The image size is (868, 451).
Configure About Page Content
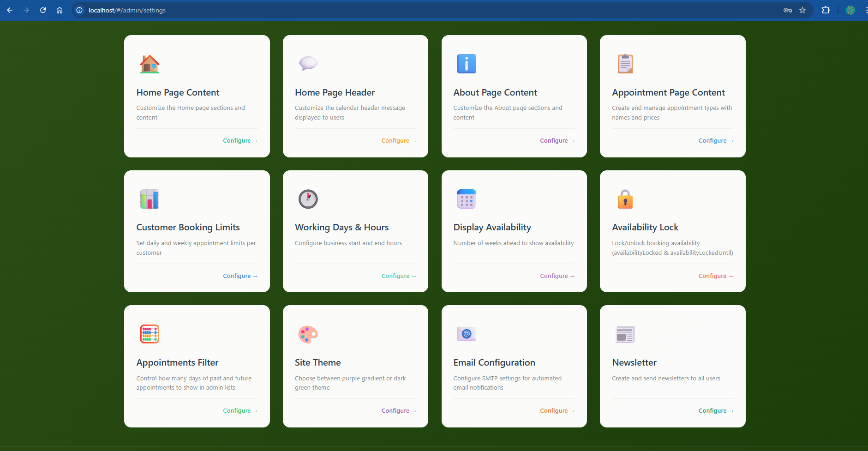[x=557, y=141]
